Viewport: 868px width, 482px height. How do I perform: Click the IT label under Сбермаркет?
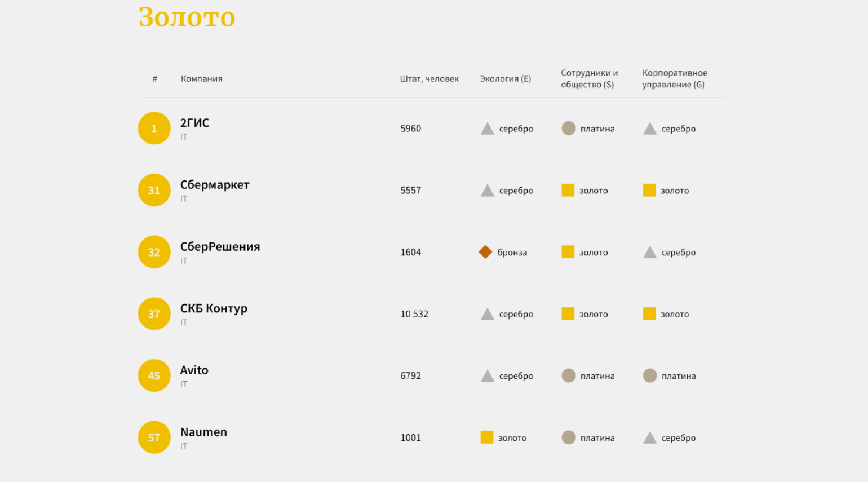[184, 199]
